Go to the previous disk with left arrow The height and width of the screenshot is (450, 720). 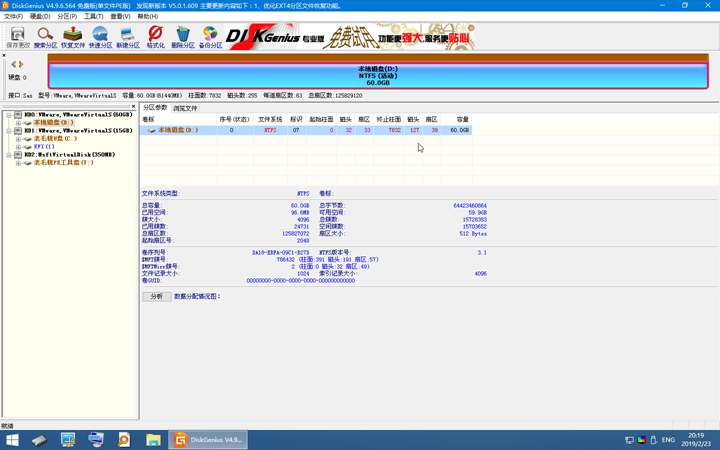click(13, 64)
